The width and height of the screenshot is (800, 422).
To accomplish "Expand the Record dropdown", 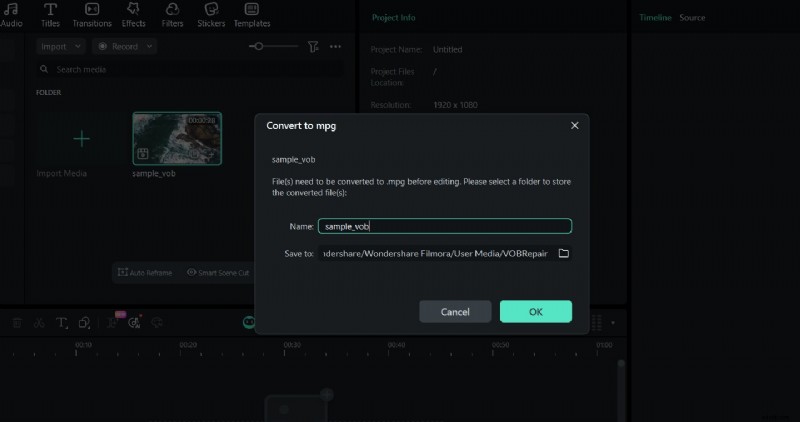I will [x=125, y=46].
